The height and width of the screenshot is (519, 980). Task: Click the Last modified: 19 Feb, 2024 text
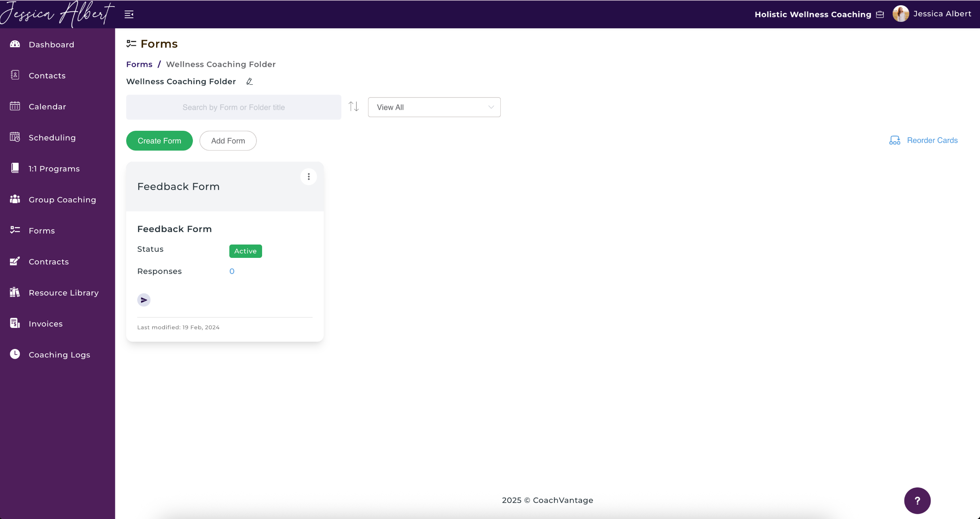click(x=178, y=327)
